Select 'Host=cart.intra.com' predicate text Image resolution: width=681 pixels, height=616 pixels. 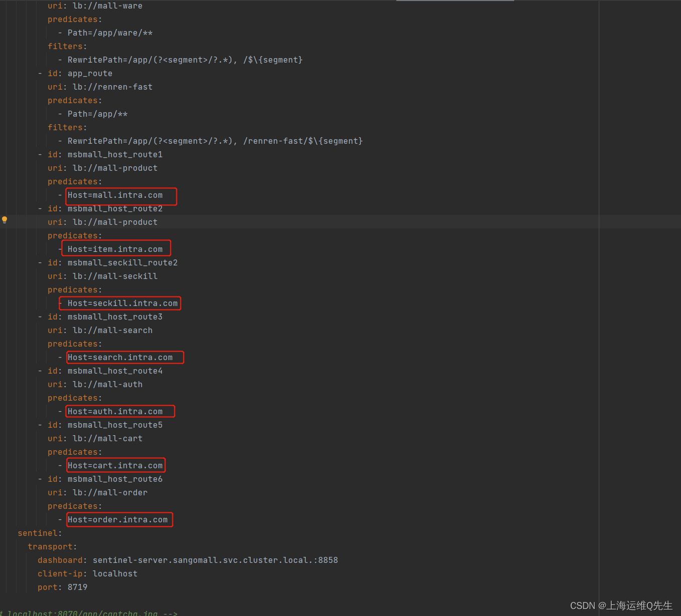115,466
